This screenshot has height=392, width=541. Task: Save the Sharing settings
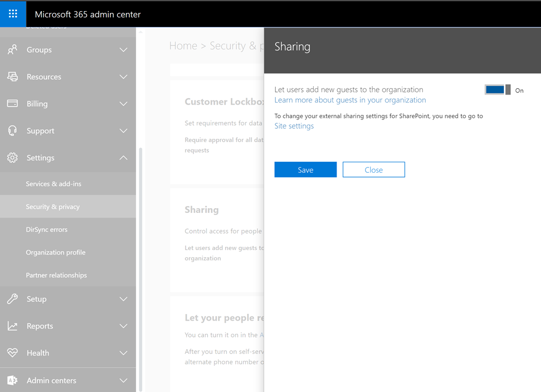coord(305,170)
